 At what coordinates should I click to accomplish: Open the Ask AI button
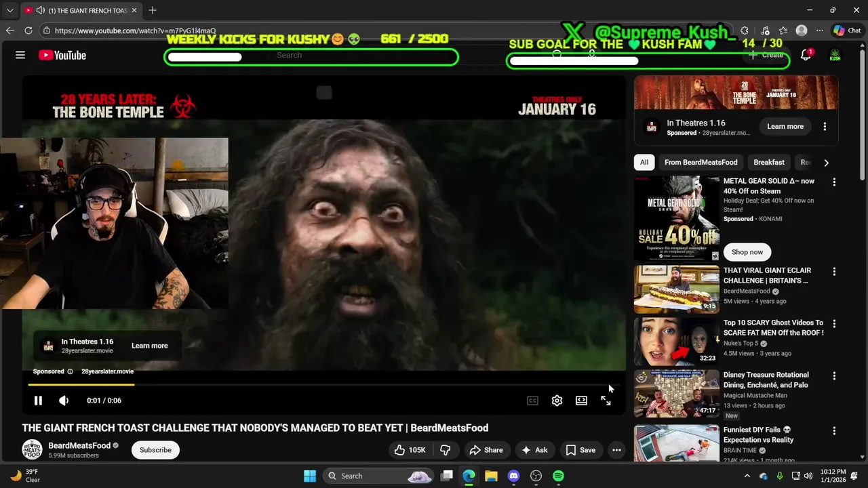534,450
